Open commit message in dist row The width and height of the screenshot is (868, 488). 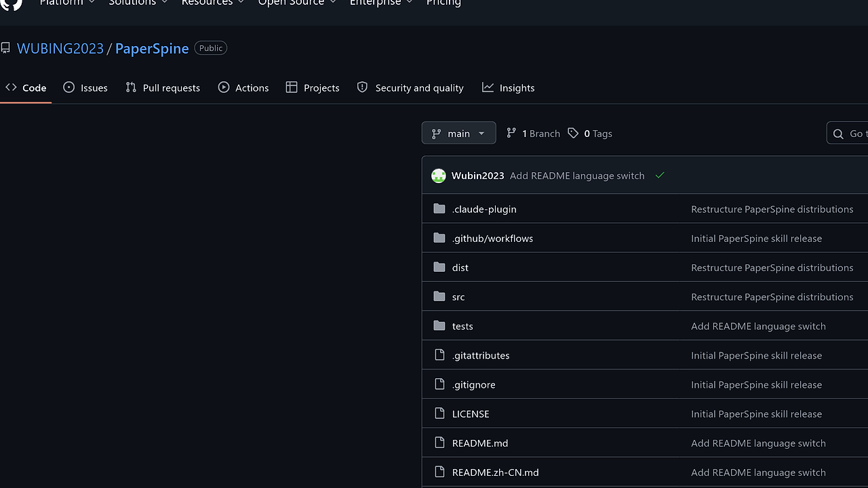point(772,267)
